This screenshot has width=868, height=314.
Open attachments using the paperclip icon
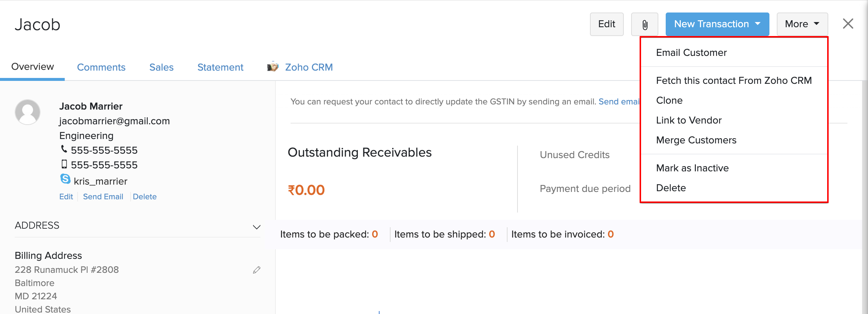[x=644, y=24]
